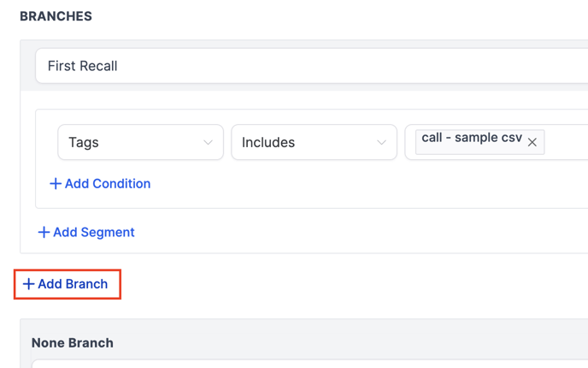Screen dimensions: 588x368
Task: Open the Tags field selector
Action: 140,143
